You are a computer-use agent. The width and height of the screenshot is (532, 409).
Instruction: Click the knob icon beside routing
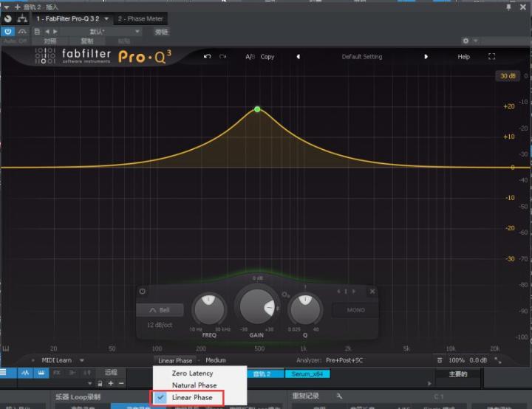pyautogui.click(x=8, y=19)
